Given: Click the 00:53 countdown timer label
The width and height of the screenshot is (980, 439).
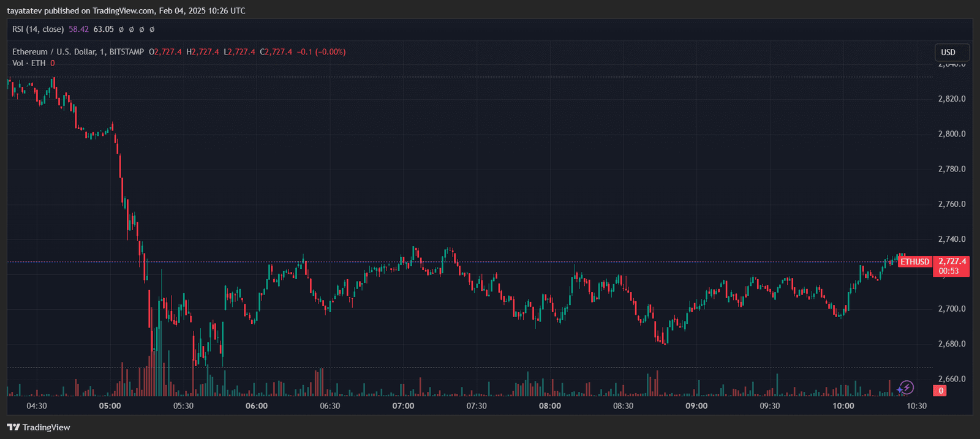Looking at the screenshot, I should 949,271.
